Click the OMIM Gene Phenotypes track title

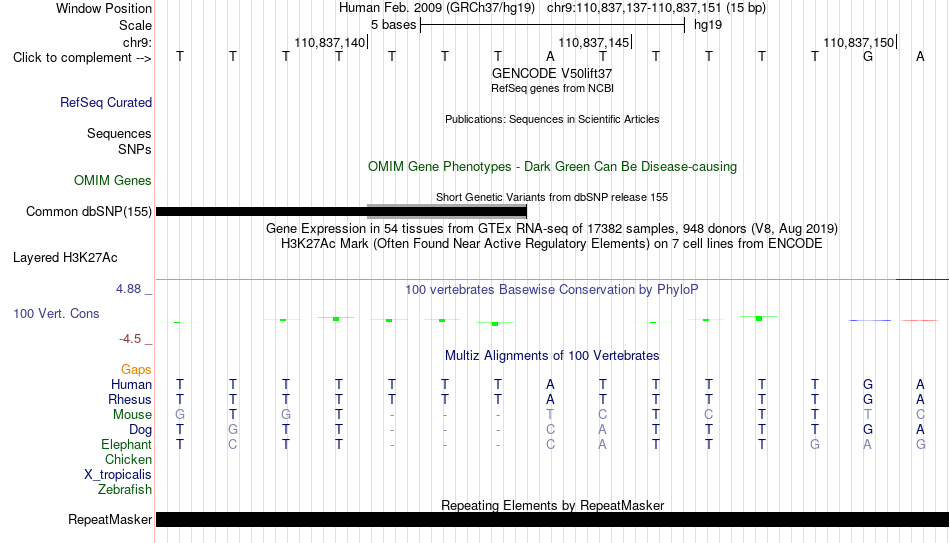(x=552, y=167)
